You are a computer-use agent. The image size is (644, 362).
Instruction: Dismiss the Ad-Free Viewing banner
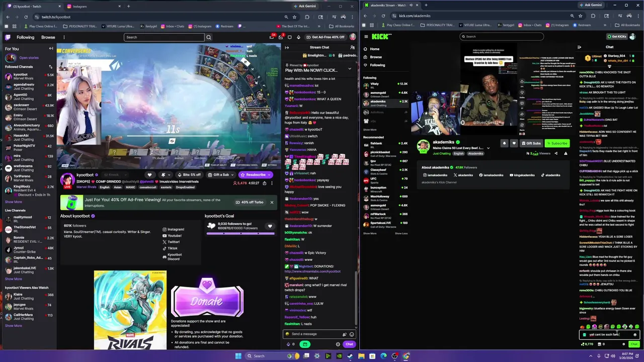tap(272, 202)
